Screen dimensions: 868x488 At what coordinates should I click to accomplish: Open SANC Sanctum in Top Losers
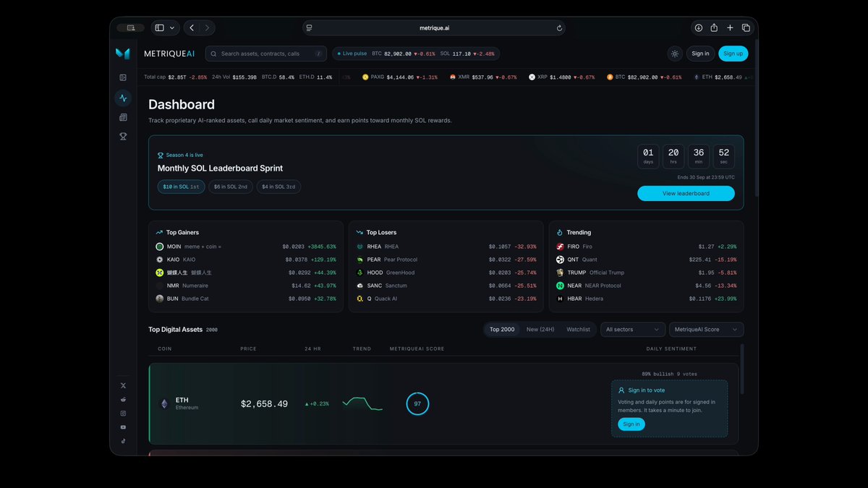[446, 286]
